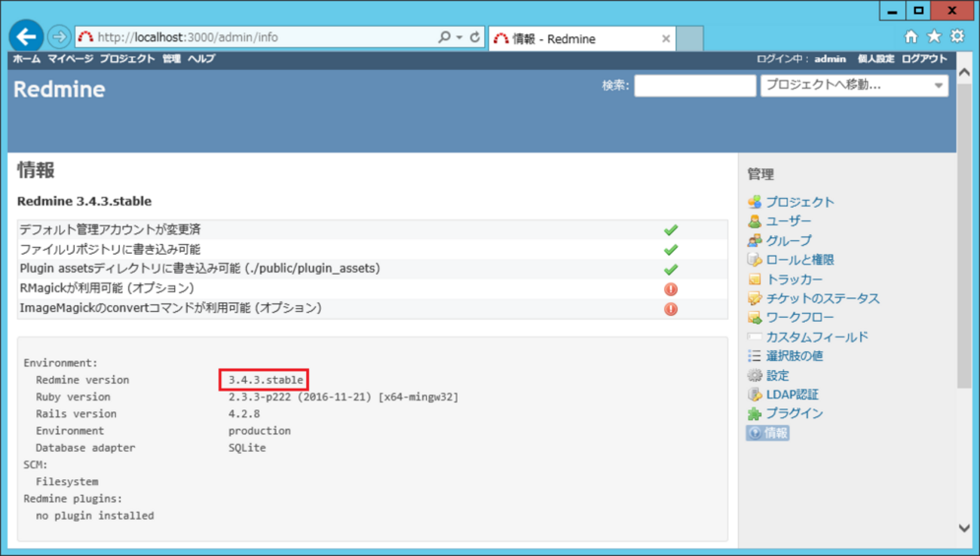Select the 情報 admin sidebar link
Image resolution: width=980 pixels, height=556 pixels.
pos(776,433)
